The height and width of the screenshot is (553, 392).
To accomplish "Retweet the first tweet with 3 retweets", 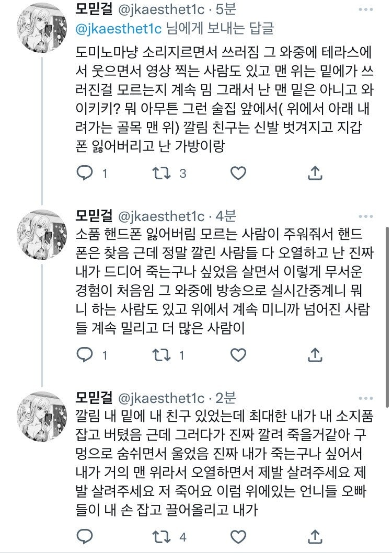I will point(159,173).
